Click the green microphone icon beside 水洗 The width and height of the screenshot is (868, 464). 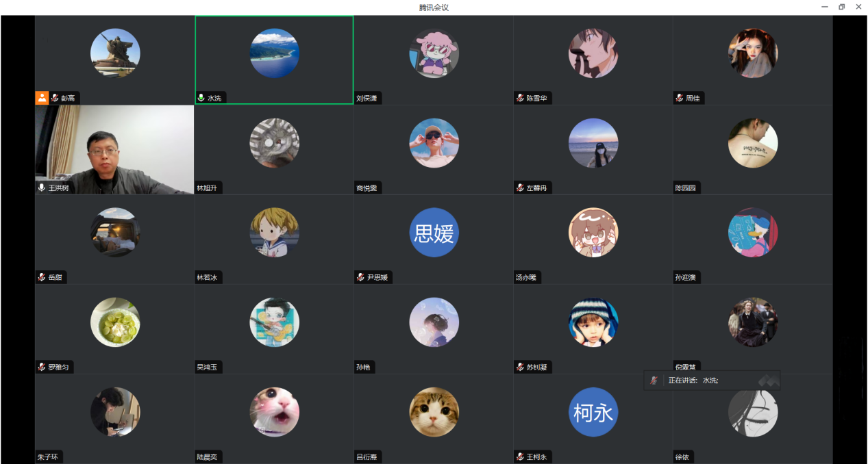click(x=201, y=99)
